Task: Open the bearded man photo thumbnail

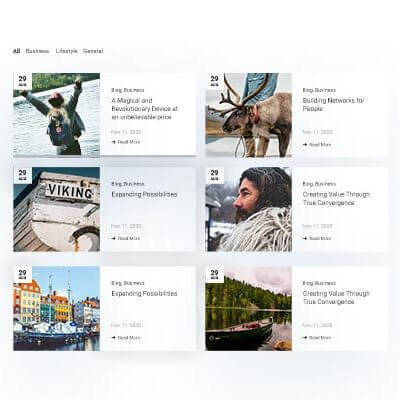Action: tap(249, 209)
